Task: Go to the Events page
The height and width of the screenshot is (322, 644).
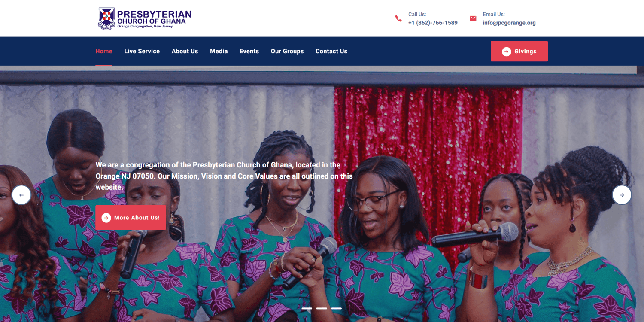Action: tap(249, 51)
